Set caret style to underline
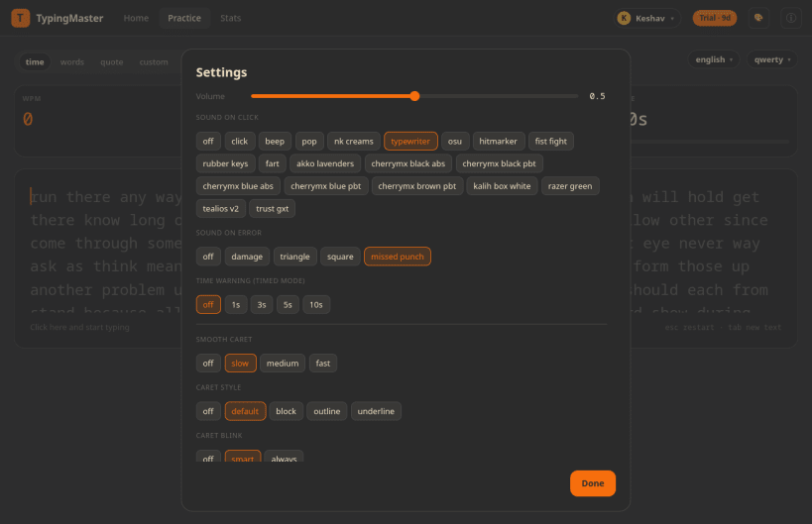 [376, 411]
